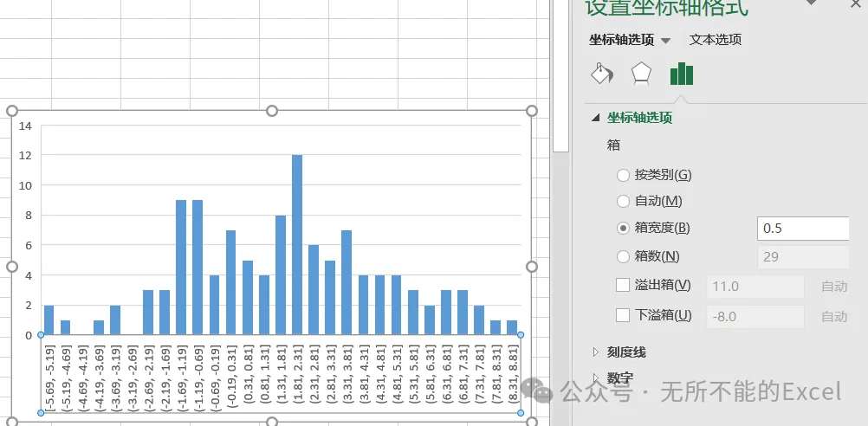Screen dimensions: 868x426
Task: Collapse the 坐标轴选项 section
Action: tap(596, 118)
